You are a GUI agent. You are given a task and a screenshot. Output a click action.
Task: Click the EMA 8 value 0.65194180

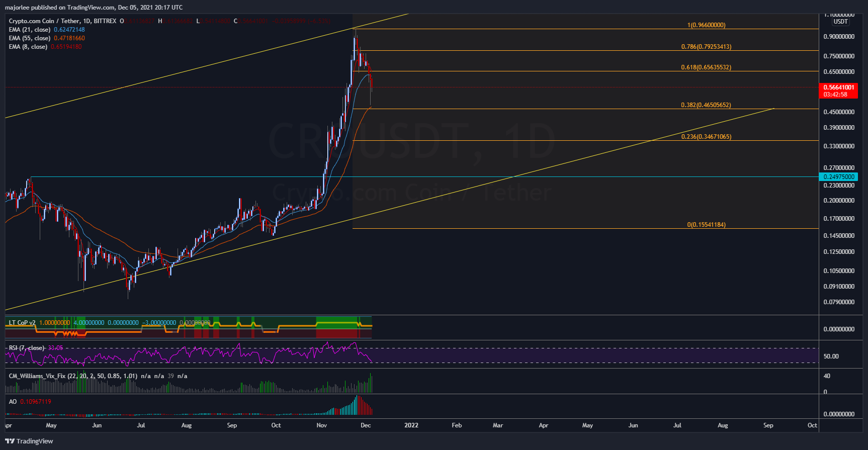[x=66, y=47]
